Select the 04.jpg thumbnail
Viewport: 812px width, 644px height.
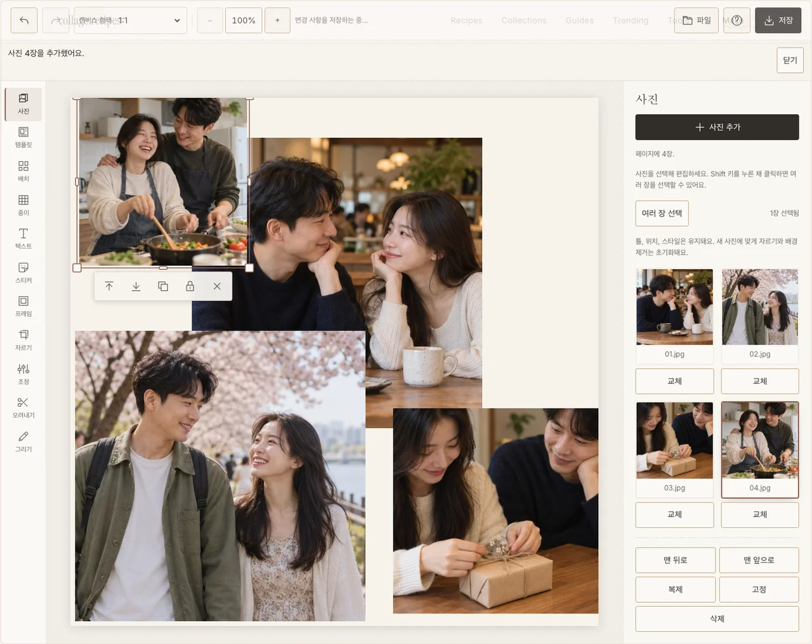[760, 449]
